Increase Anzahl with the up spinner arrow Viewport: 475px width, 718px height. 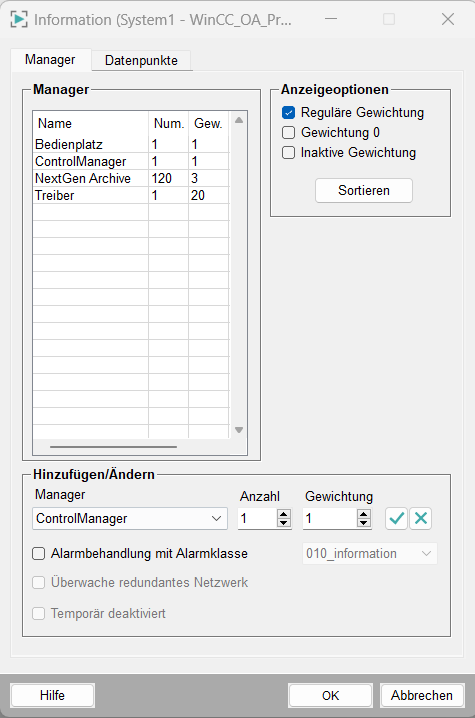284,514
